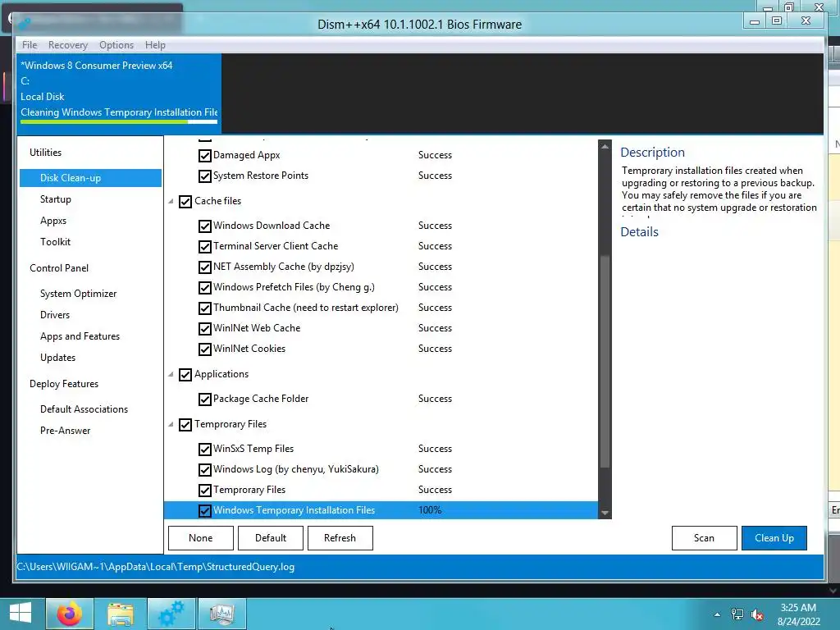Open the Toolkit section
The width and height of the screenshot is (840, 630).
coord(56,242)
